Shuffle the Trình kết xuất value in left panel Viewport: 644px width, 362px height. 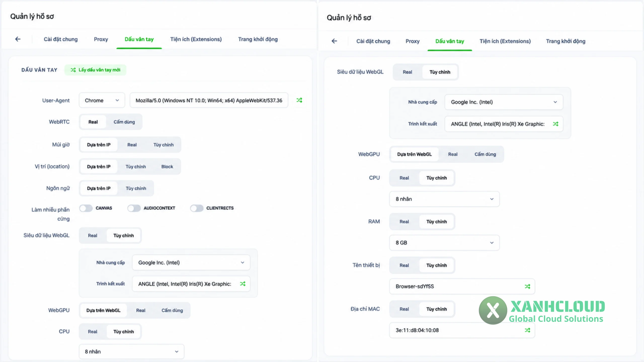(x=243, y=284)
